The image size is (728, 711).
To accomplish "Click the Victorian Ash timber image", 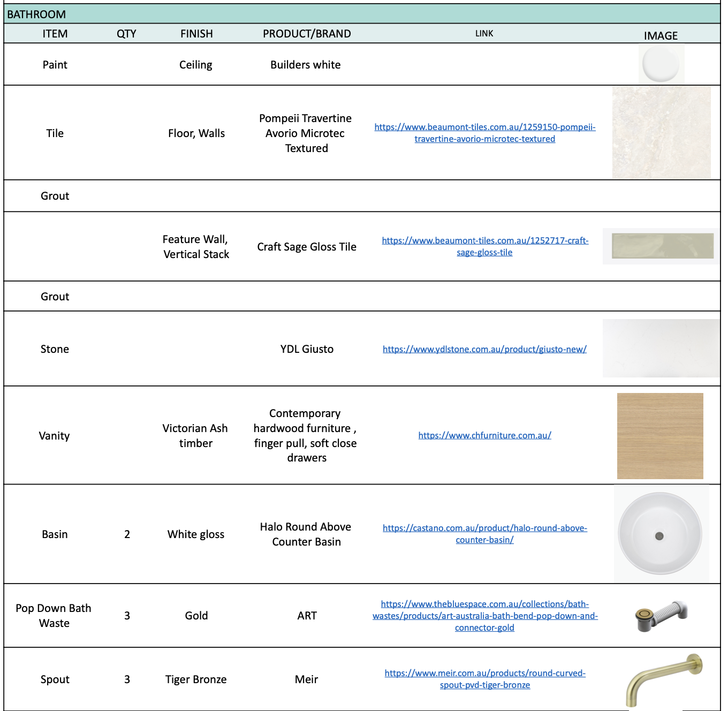I will click(x=660, y=436).
